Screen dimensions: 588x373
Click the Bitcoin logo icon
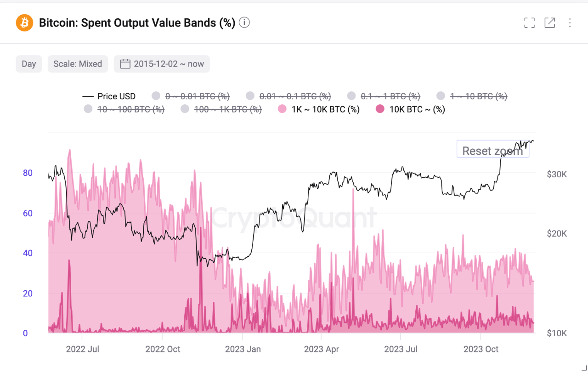[25, 23]
